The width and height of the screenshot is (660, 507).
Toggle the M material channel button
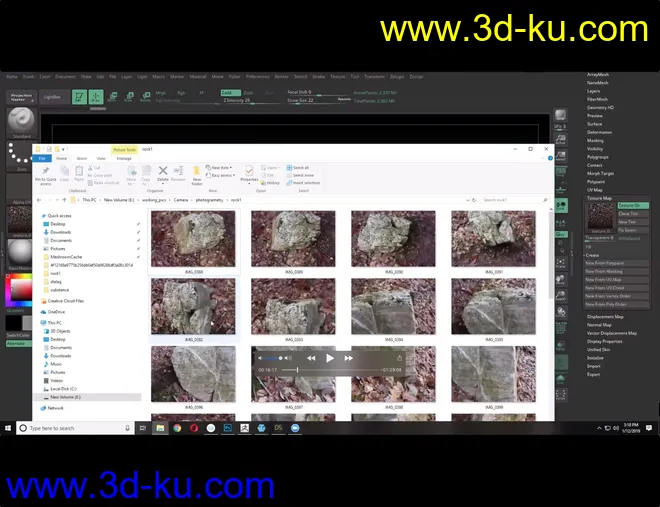coord(201,93)
